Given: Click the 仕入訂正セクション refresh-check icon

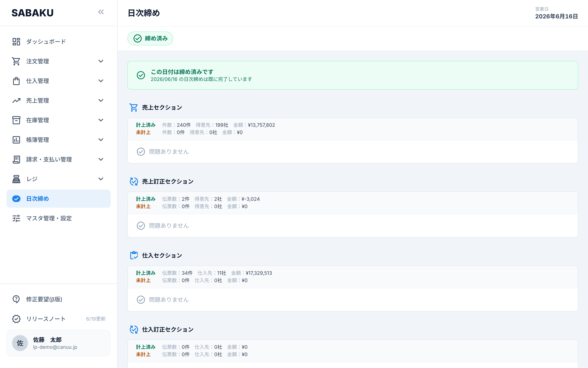Looking at the screenshot, I should click(134, 329).
